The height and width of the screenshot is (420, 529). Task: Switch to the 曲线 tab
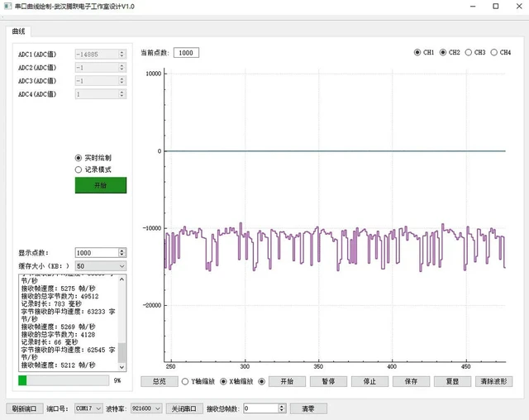tap(18, 31)
